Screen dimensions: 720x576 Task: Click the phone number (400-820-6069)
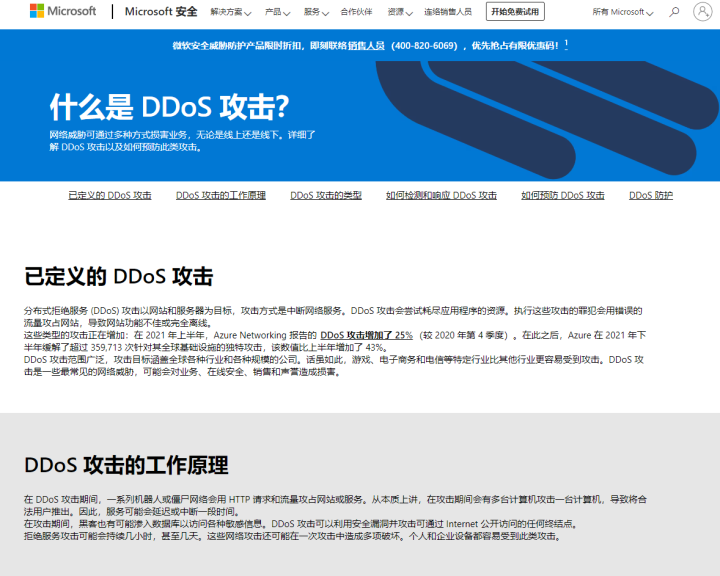click(424, 45)
